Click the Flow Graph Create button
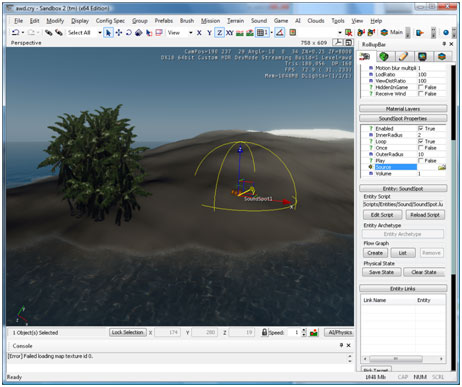This screenshot has width=462, height=387. (375, 253)
